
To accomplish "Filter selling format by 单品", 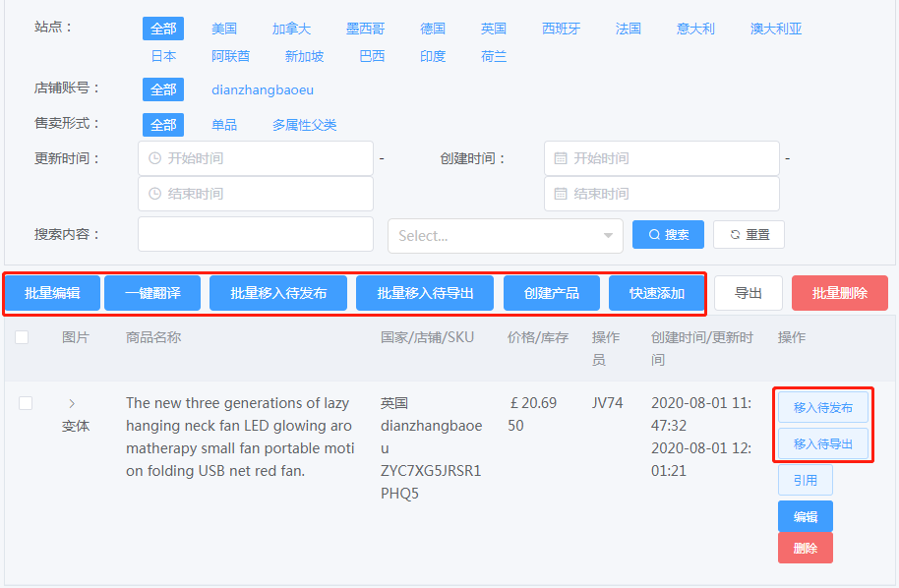I will 224,125.
